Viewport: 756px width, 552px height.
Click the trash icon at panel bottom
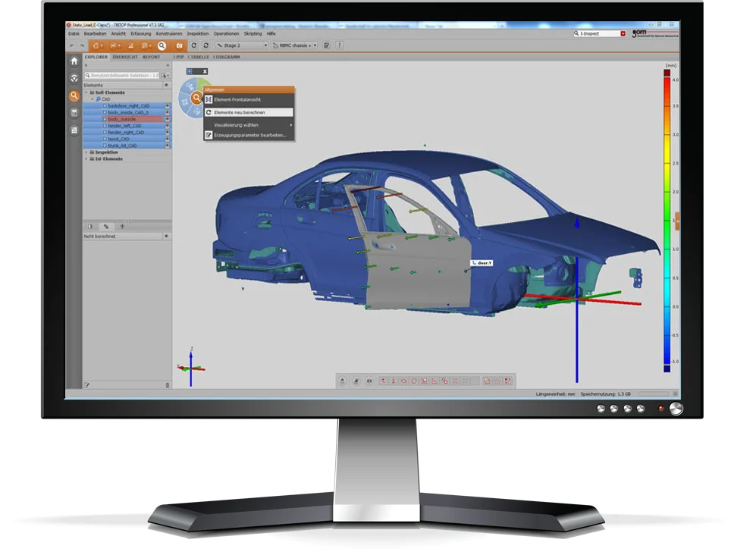[x=168, y=385]
